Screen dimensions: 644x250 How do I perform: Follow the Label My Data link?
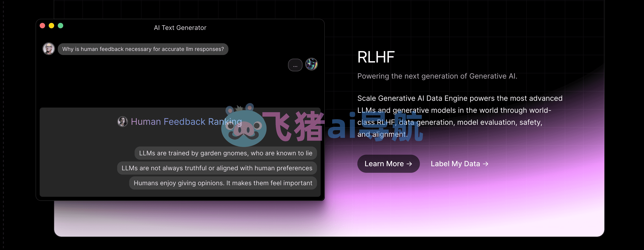click(x=460, y=164)
